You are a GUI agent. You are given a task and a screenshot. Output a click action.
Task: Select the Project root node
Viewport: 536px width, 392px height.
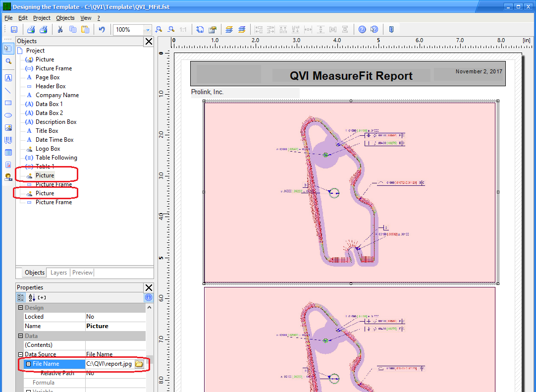pyautogui.click(x=35, y=50)
